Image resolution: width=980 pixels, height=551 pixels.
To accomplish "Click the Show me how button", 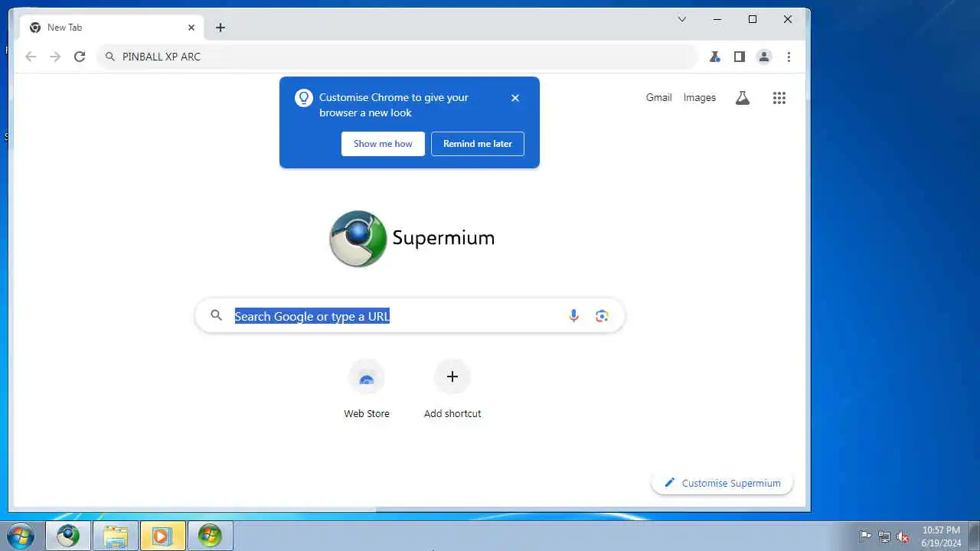I will click(383, 144).
